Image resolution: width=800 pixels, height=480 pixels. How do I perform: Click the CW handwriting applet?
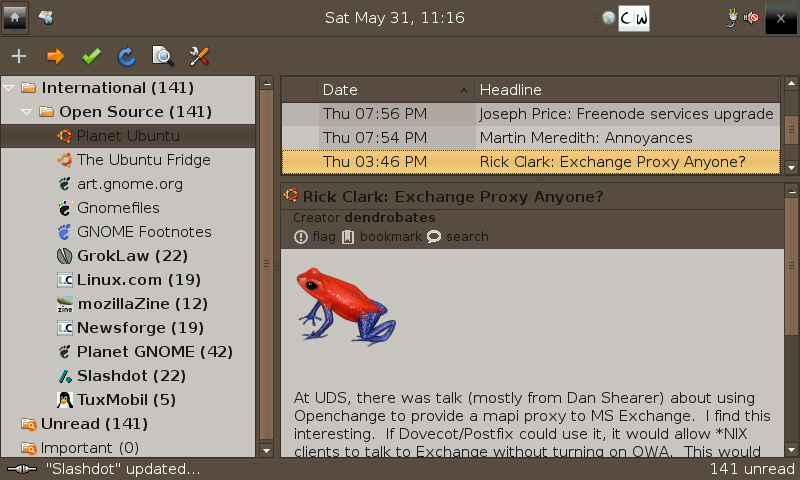click(x=634, y=18)
